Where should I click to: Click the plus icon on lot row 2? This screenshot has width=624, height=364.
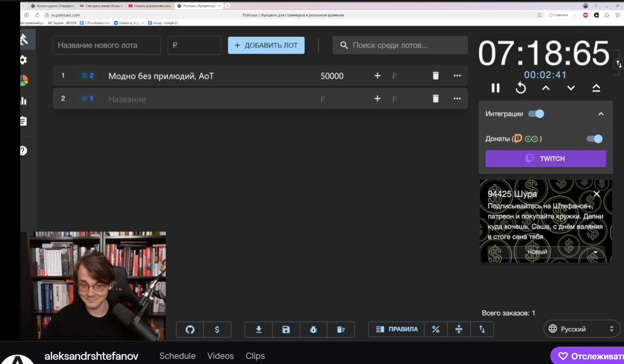[x=377, y=99]
